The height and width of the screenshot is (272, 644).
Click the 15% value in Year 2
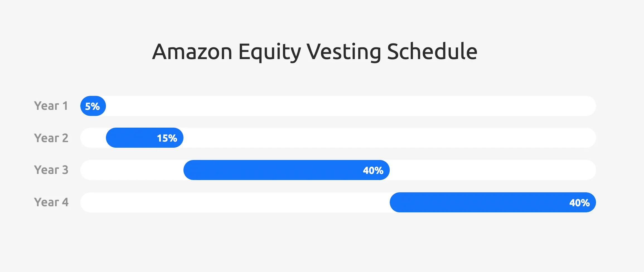[167, 138]
